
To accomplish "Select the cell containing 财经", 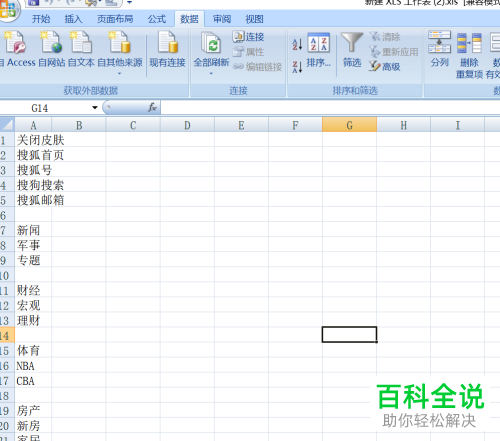I will [33, 290].
